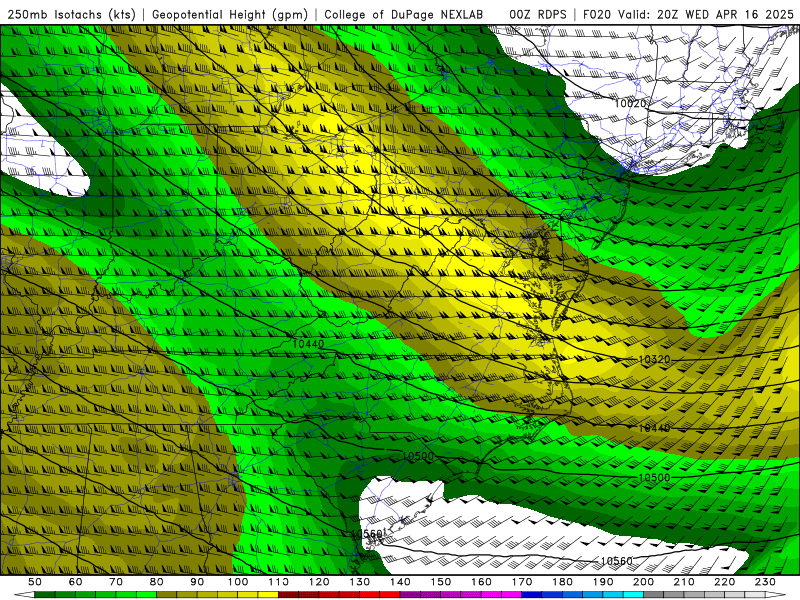Click the 100 label on the color scale
The width and height of the screenshot is (800, 600).
point(238,582)
